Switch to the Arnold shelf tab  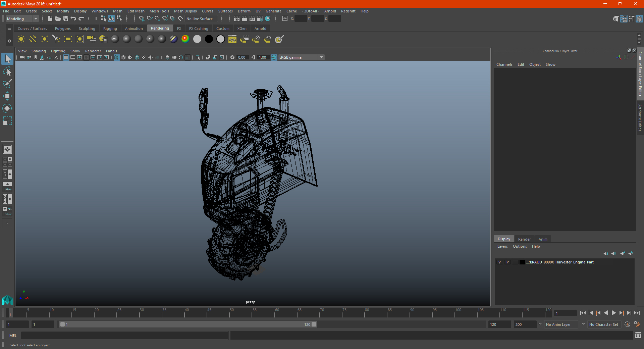(x=260, y=29)
